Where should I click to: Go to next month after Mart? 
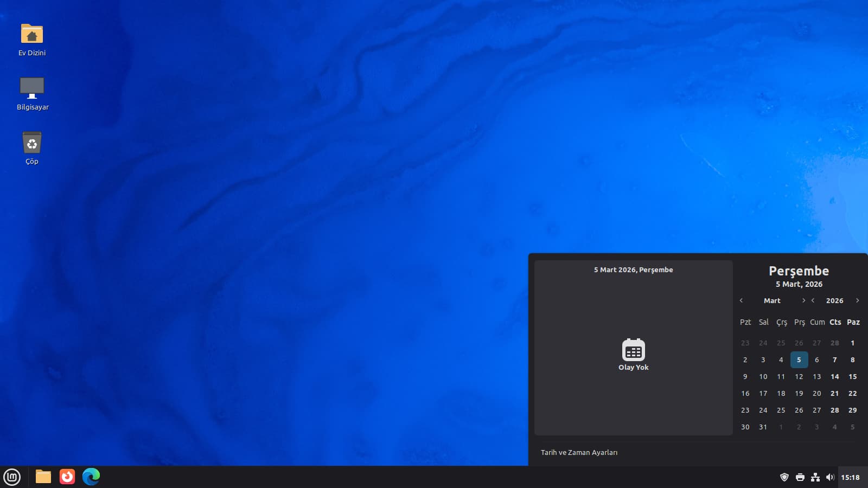803,300
